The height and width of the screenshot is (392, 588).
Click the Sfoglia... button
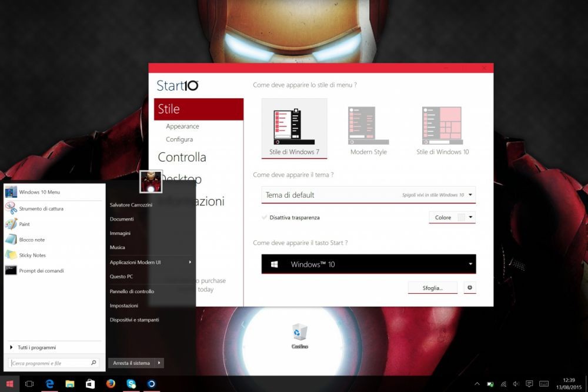(x=432, y=288)
